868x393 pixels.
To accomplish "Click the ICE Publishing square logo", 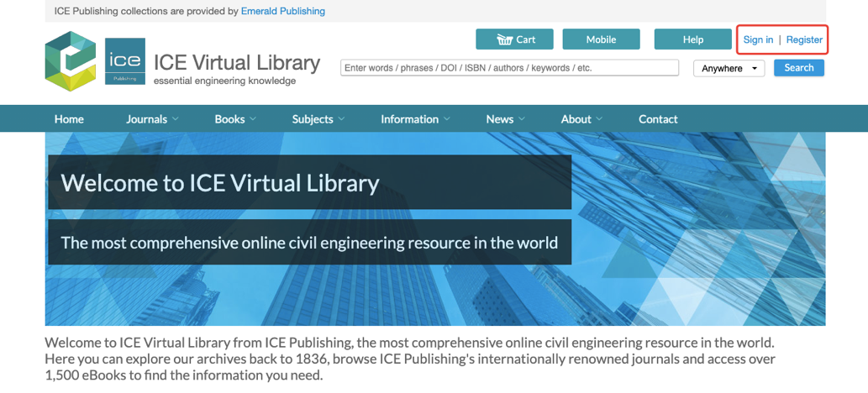I will (x=125, y=61).
